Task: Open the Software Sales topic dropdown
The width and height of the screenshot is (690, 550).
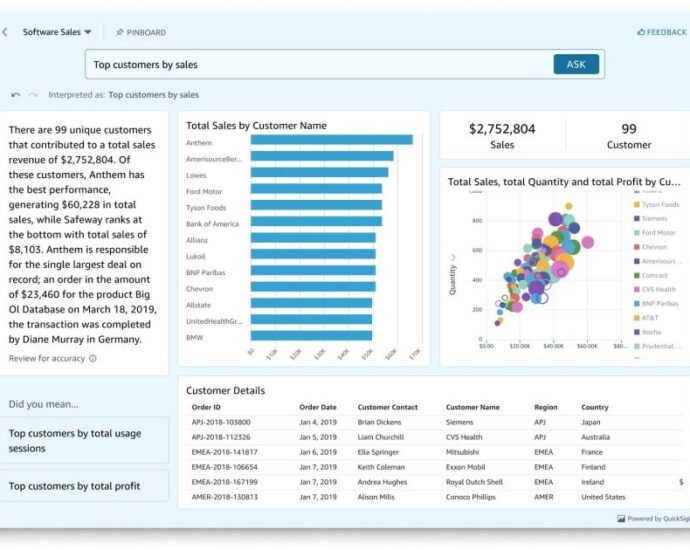Action: click(x=57, y=32)
